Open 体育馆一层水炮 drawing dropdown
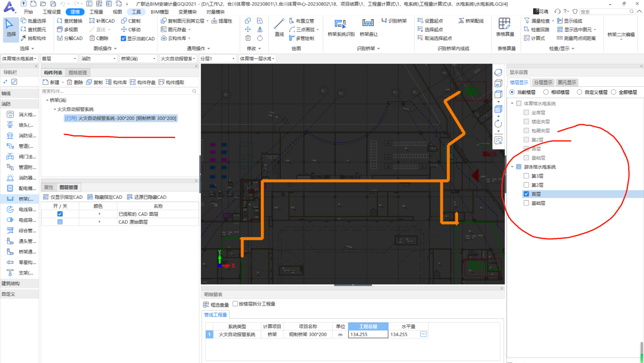Screen dimensions: 644x363 pos(257,59)
